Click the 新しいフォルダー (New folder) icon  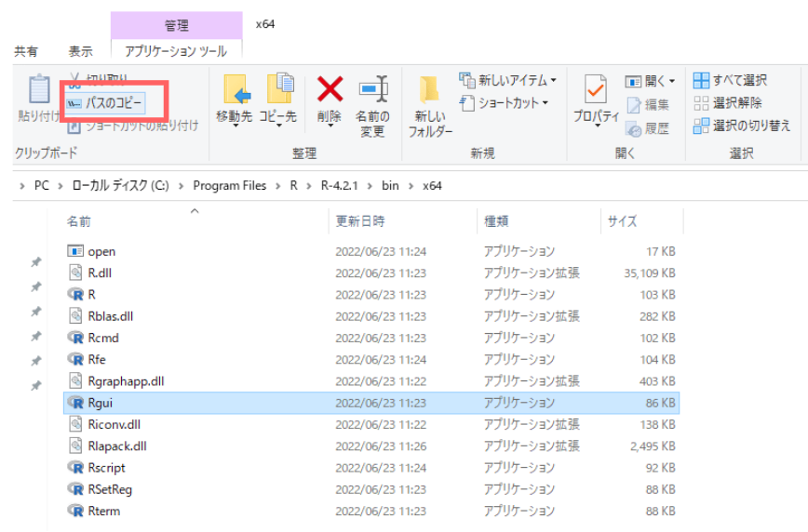[x=429, y=90]
